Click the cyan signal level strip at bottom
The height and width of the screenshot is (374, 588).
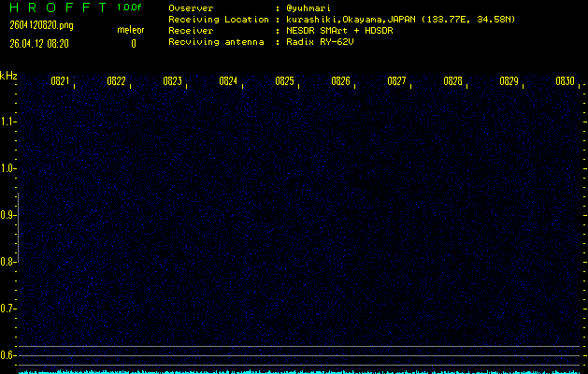point(299,371)
